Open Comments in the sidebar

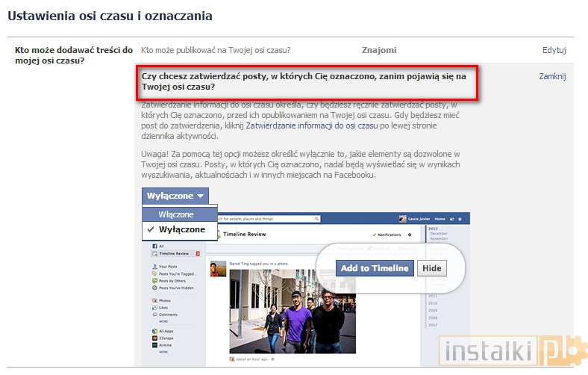[165, 314]
